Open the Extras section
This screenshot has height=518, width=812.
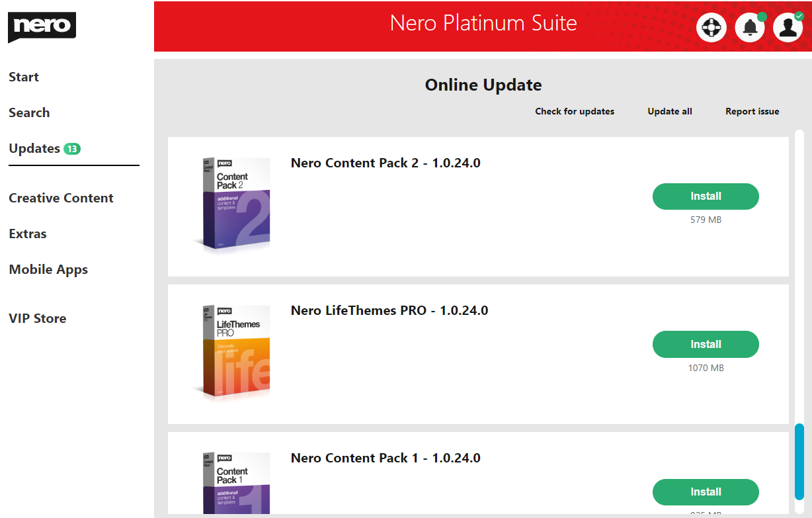pos(28,234)
